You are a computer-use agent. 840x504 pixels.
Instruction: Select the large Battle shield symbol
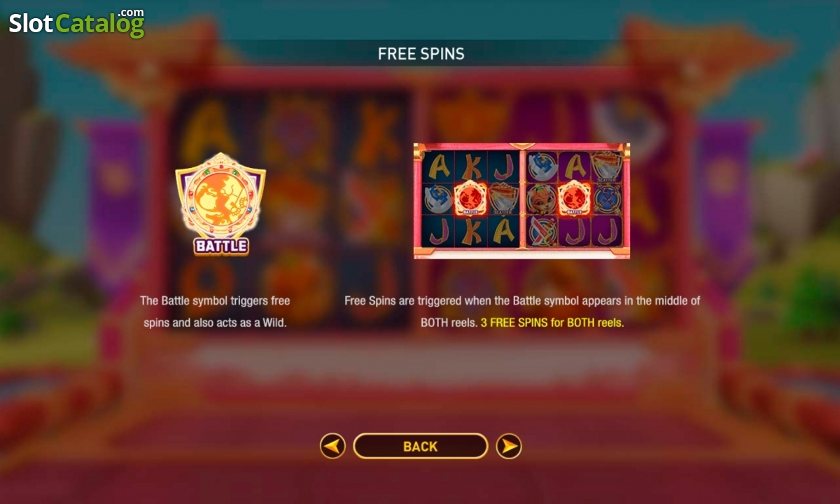[x=220, y=195]
